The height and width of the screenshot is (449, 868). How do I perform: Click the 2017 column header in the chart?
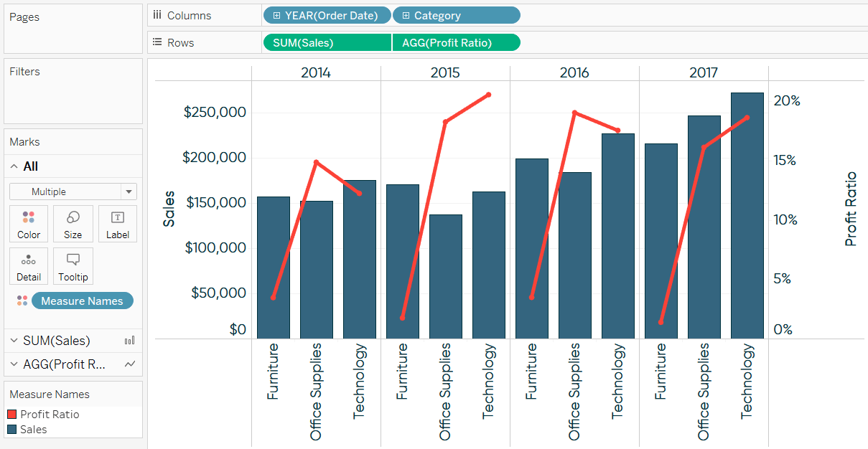coord(704,72)
